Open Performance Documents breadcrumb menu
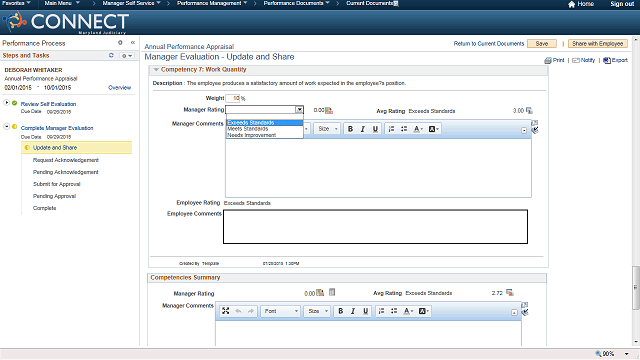The width and height of the screenshot is (640, 360). click(x=296, y=3)
